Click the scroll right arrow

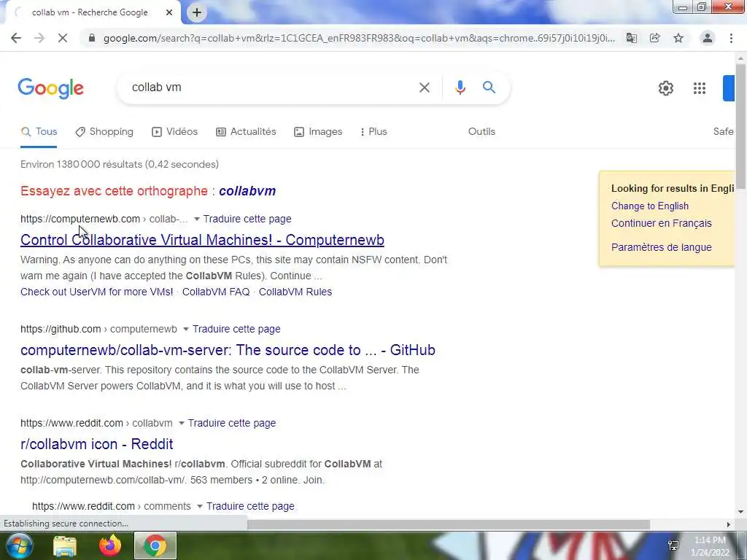[728, 524]
